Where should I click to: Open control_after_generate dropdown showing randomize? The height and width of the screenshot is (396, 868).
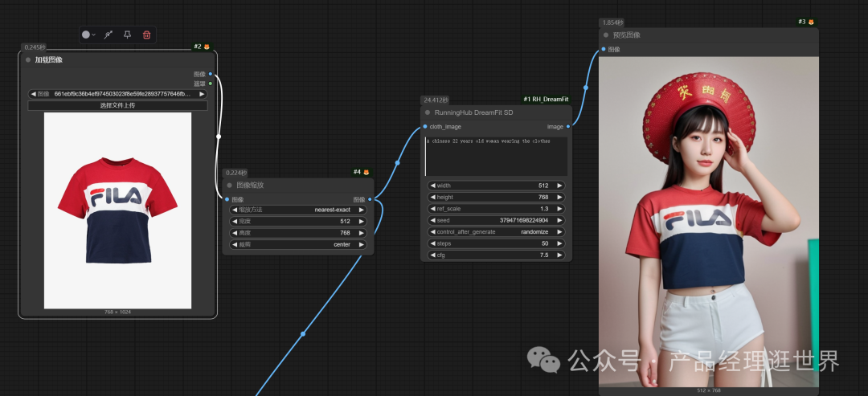pos(497,232)
